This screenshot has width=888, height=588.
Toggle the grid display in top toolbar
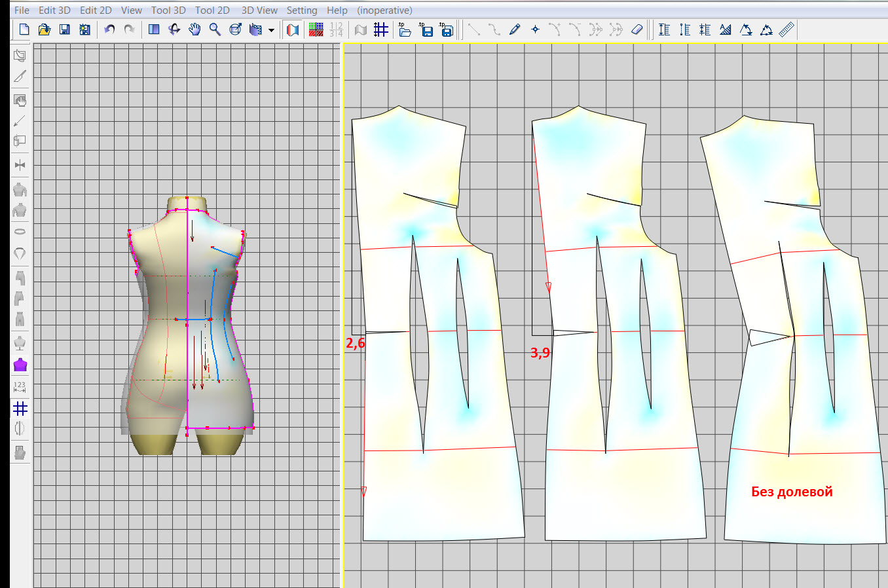380,29
